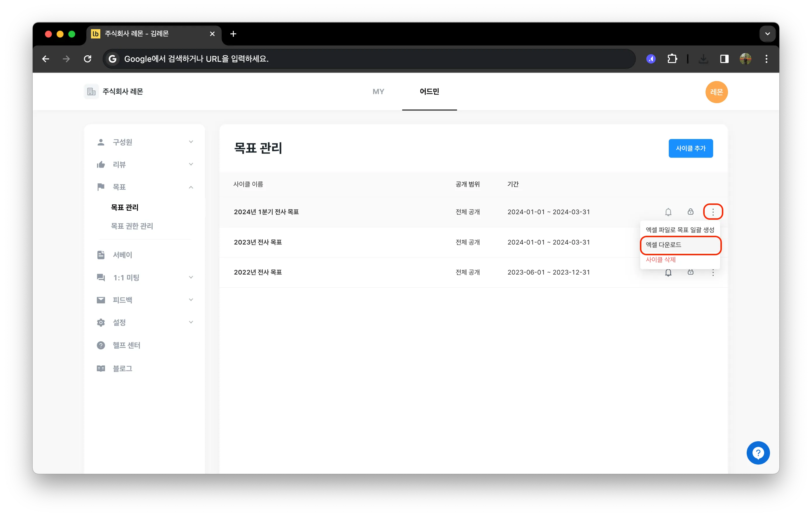Open the tab search dropdown arrow
812x517 pixels.
tap(767, 34)
